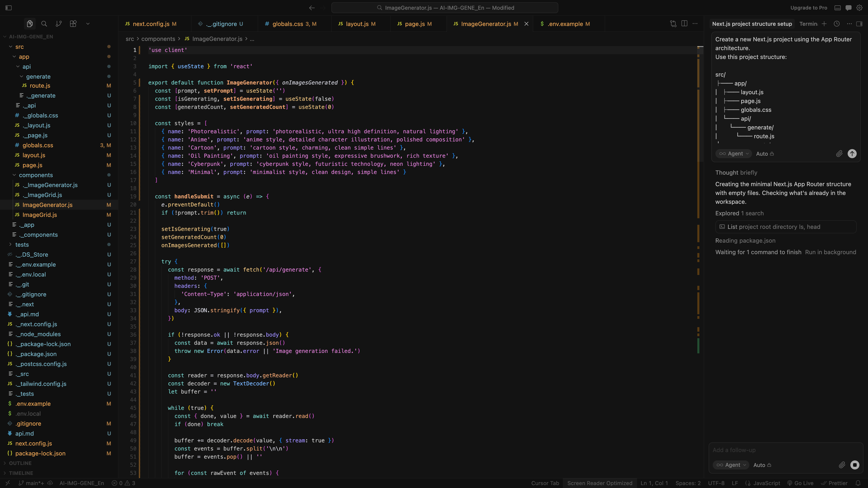Click Prettier status item

[834, 483]
